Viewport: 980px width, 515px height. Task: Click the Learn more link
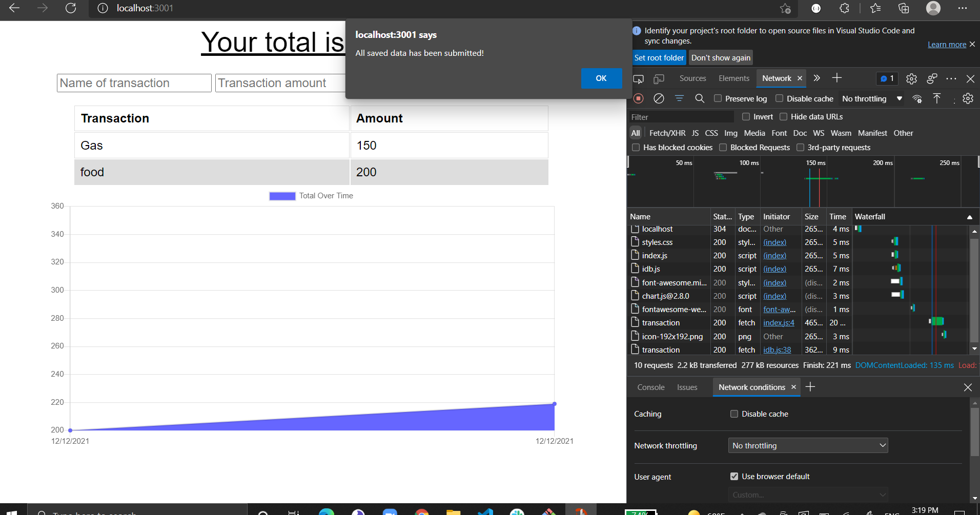pyautogui.click(x=946, y=45)
